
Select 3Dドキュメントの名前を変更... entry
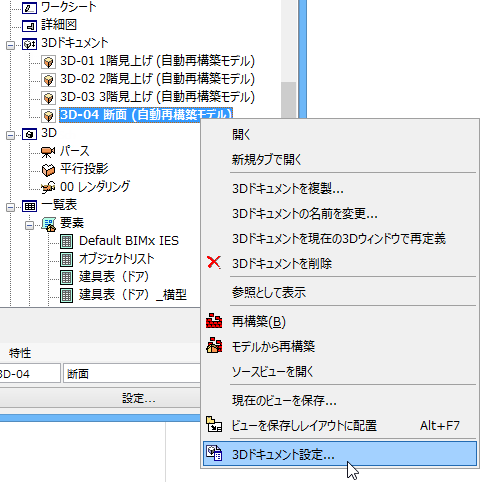click(x=340, y=213)
